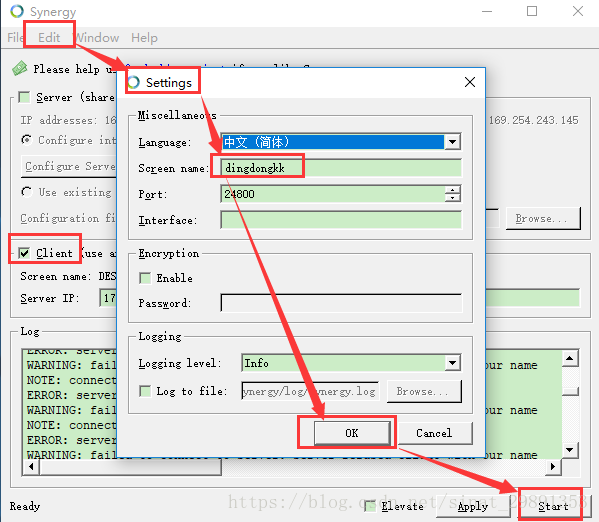This screenshot has height=522, width=599.
Task: Select Configure interactively radio button
Action: coord(26,140)
